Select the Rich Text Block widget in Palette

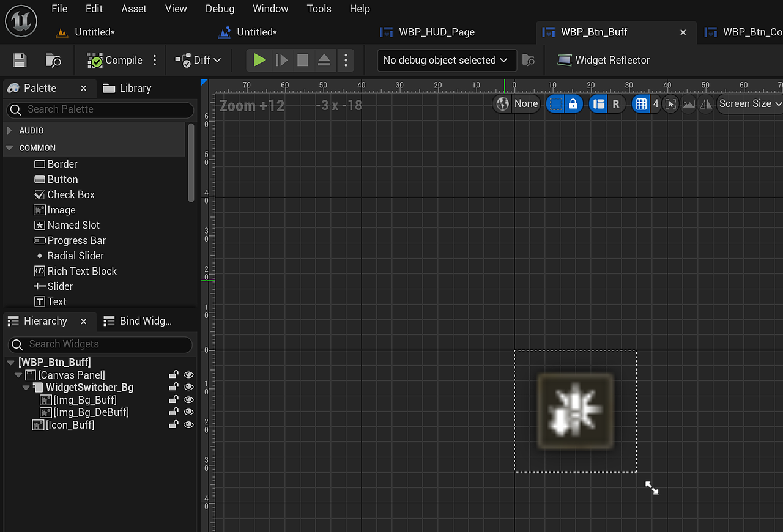[75, 271]
